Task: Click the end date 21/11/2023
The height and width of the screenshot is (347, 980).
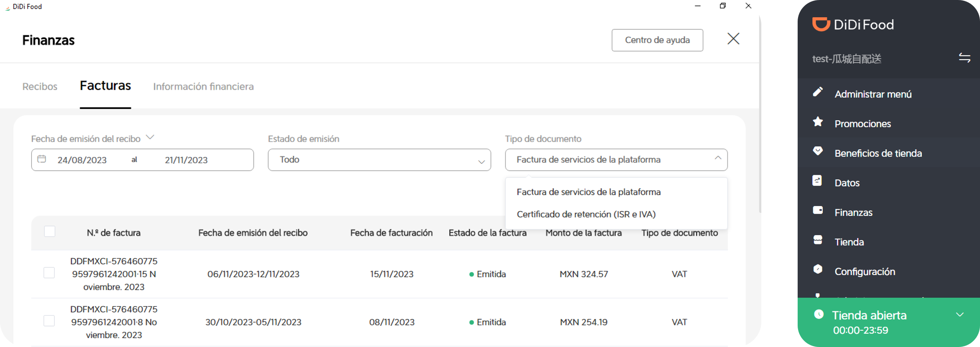Action: click(186, 160)
